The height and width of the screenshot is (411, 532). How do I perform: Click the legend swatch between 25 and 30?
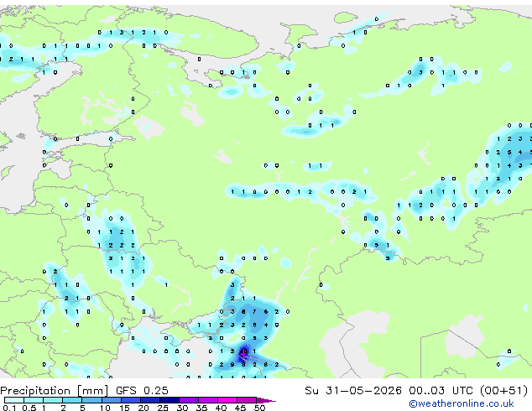[x=169, y=400]
